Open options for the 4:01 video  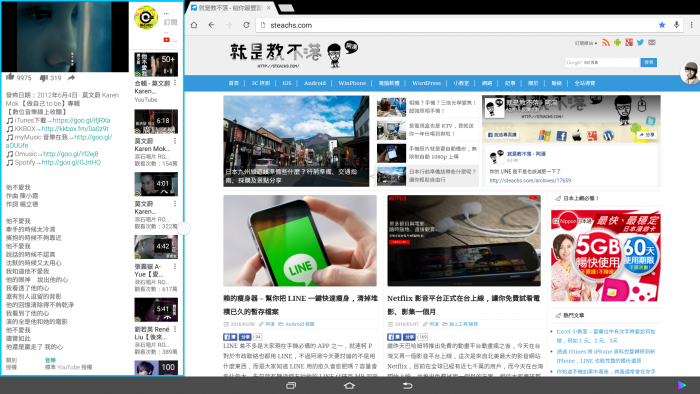click(175, 203)
